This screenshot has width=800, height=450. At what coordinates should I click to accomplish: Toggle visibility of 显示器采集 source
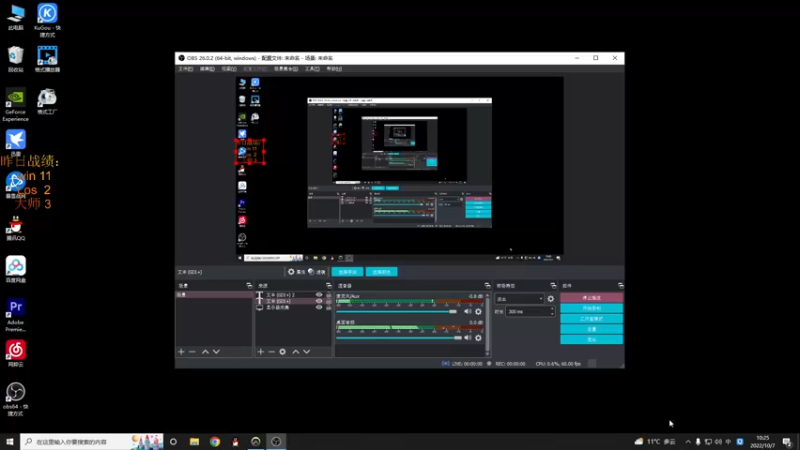coord(319,307)
